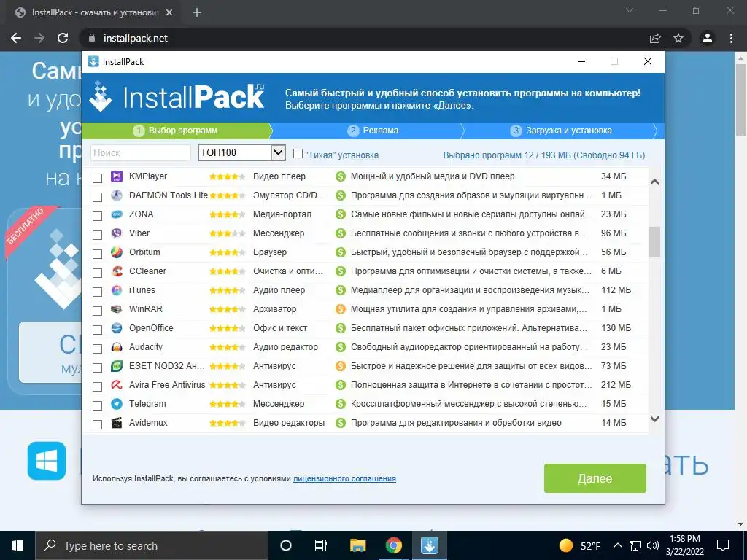Go back in the browser
747x560 pixels.
tap(16, 38)
